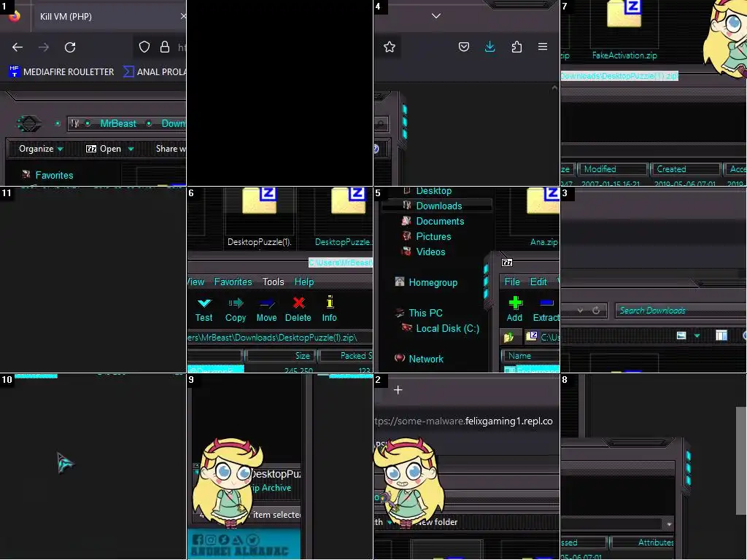Click the Explorer change view icon
Screen dimensions: 747x560
pyautogui.click(x=681, y=335)
